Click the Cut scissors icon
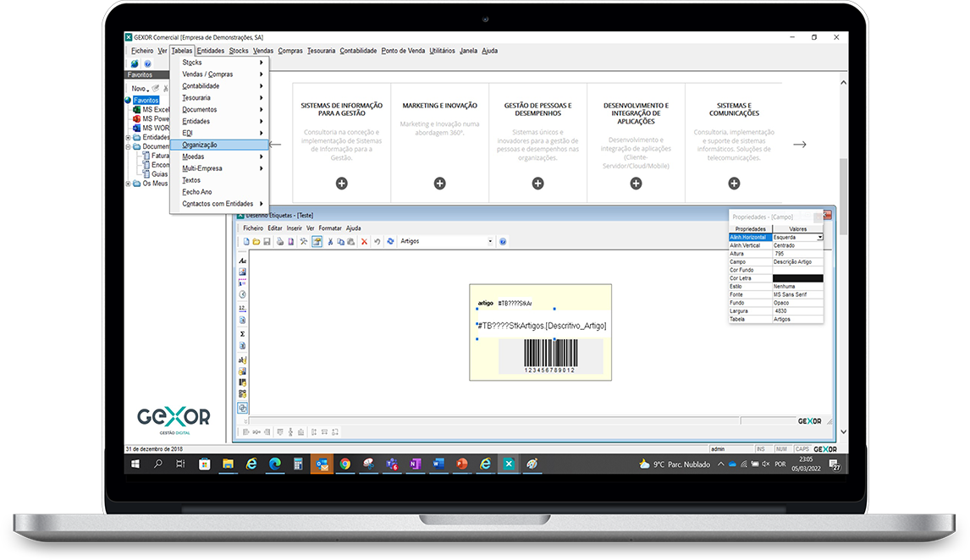 point(329,241)
